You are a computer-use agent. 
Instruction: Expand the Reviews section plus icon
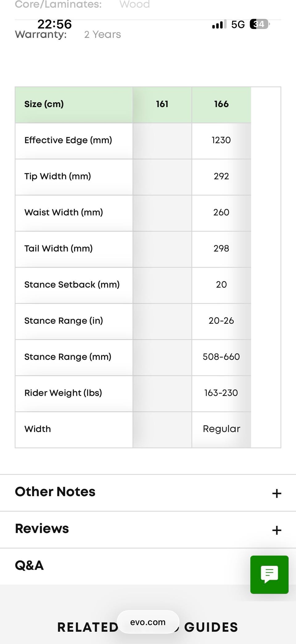tap(277, 530)
